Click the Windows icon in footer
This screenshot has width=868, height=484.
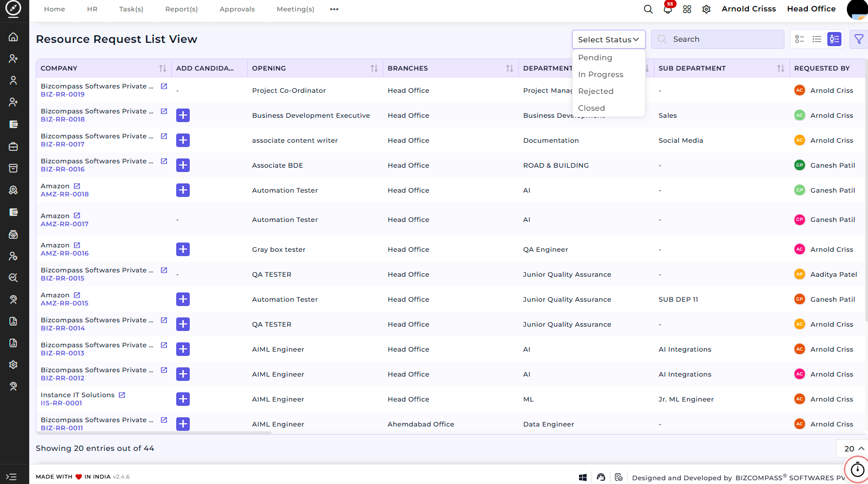point(583,477)
